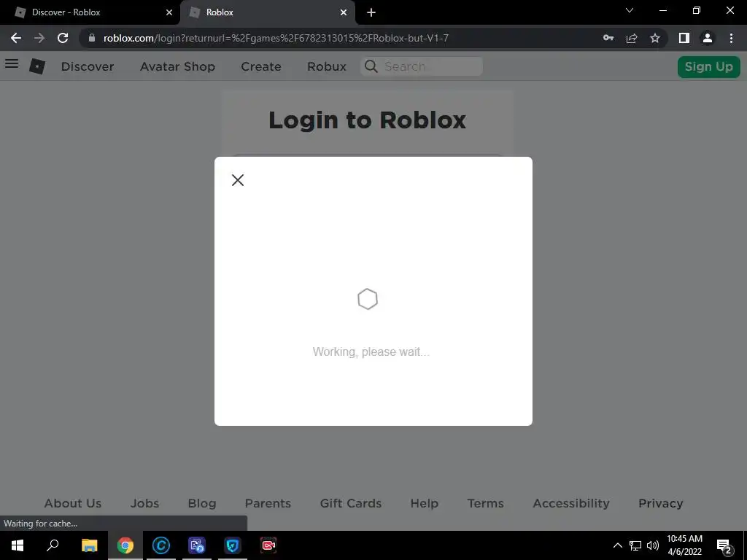Image resolution: width=747 pixels, height=560 pixels.
Task: Open the Windows Start menu
Action: 18,545
